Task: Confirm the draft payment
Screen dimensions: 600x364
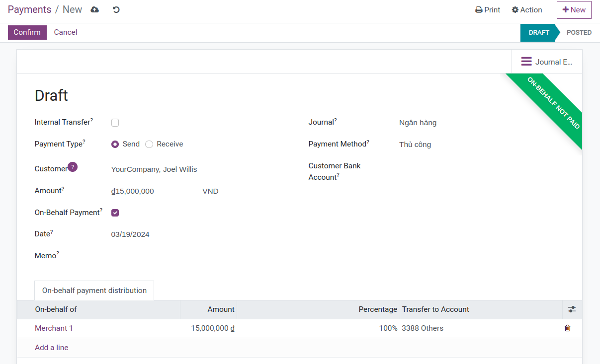Action: tap(27, 32)
